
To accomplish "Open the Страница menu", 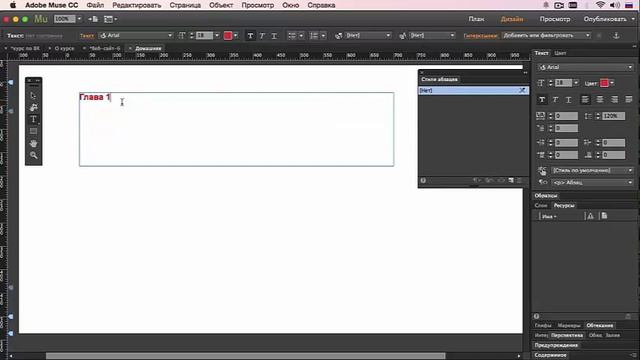I will coord(185,5).
